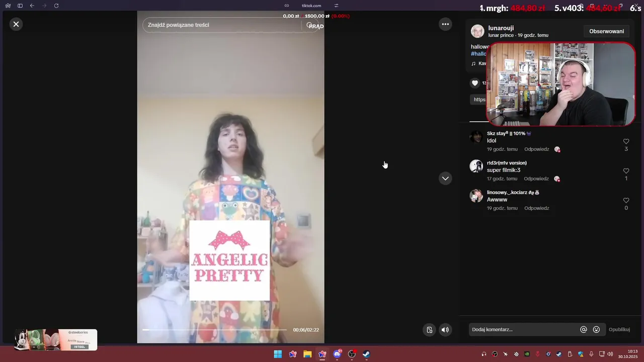
Task: Click creator badge beside Idol comment's reply
Action: (557, 149)
